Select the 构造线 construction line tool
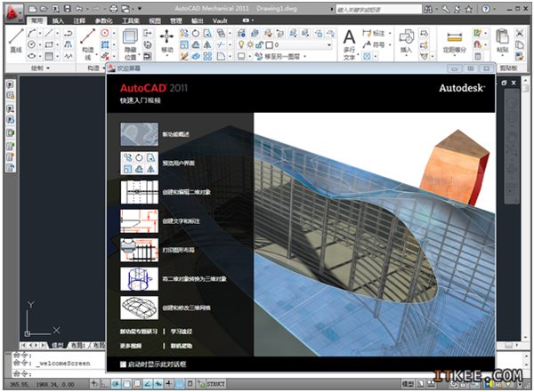 click(x=88, y=44)
